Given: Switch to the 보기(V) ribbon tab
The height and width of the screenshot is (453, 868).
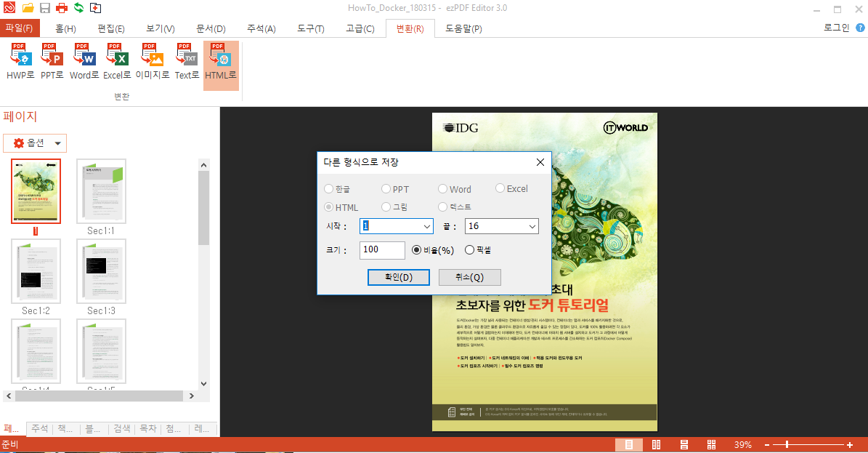Looking at the screenshot, I should pos(160,28).
